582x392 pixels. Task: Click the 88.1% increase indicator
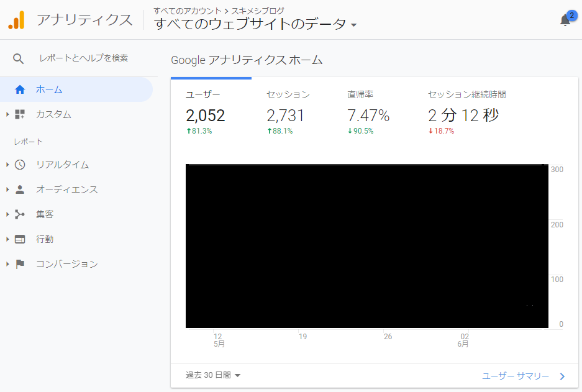pos(280,131)
